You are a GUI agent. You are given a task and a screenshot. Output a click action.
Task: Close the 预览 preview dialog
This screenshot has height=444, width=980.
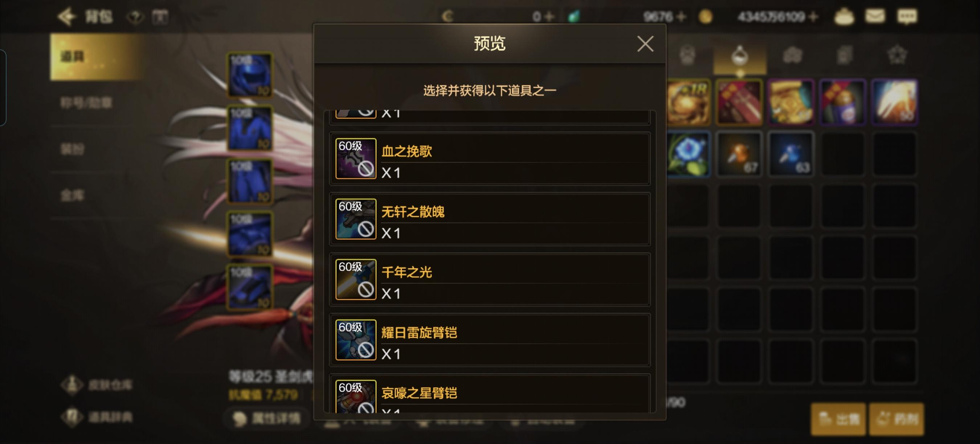[645, 44]
